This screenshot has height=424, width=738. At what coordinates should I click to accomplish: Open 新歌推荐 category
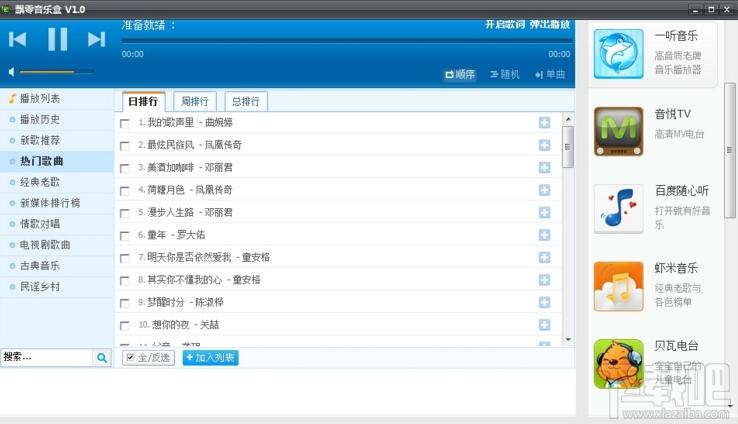tap(56, 140)
